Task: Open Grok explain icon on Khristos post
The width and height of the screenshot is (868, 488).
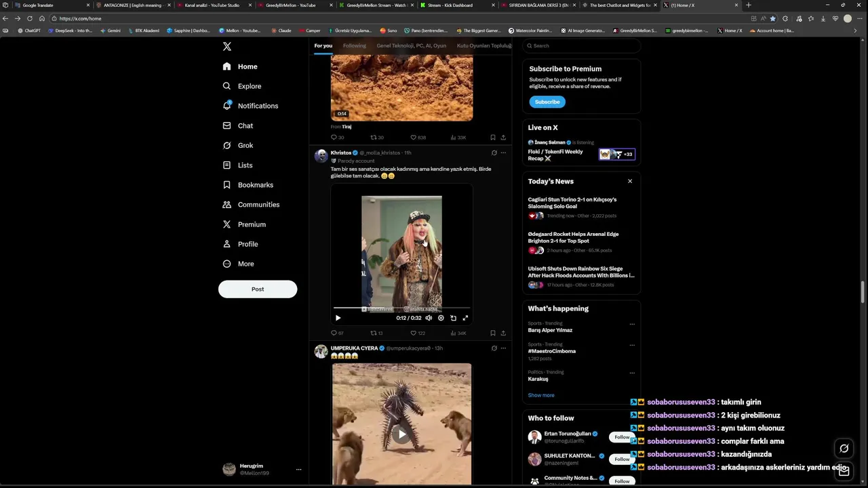Action: click(x=494, y=152)
